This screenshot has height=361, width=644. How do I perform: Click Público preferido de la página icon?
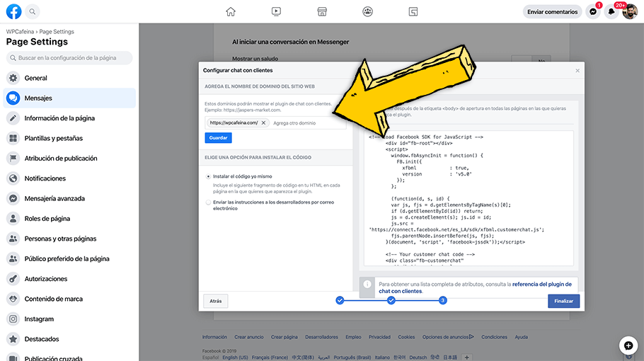click(13, 259)
